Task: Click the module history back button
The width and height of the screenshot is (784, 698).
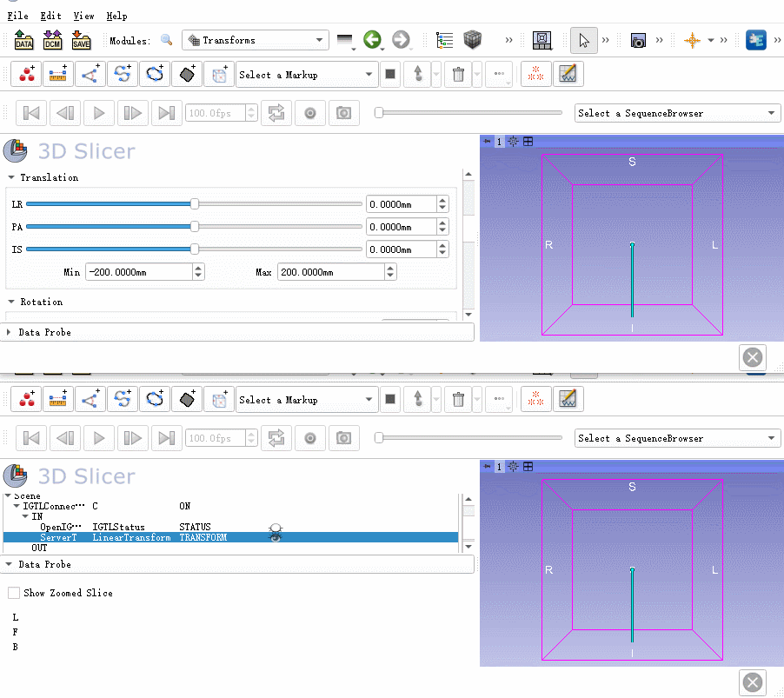Action: (x=373, y=38)
